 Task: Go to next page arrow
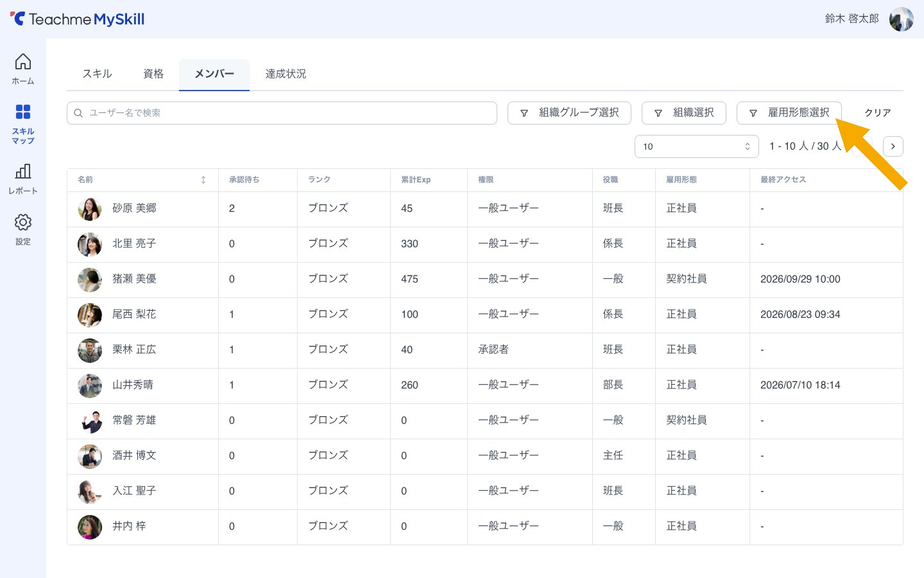pos(893,146)
